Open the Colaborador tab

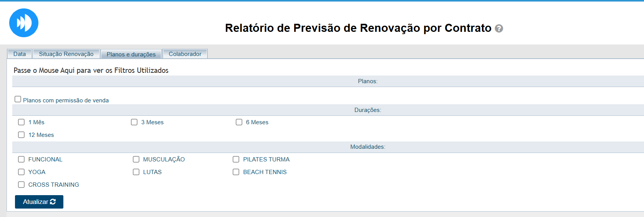pyautogui.click(x=185, y=54)
